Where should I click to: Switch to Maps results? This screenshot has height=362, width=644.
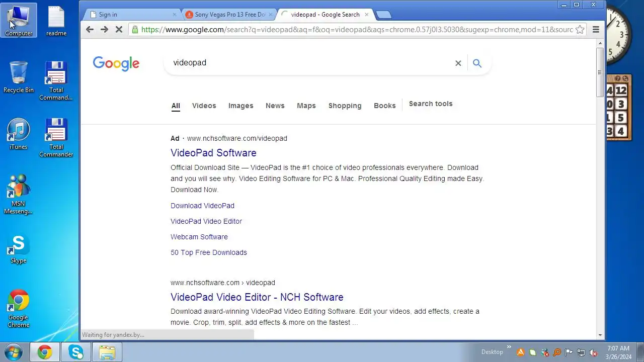tap(306, 106)
